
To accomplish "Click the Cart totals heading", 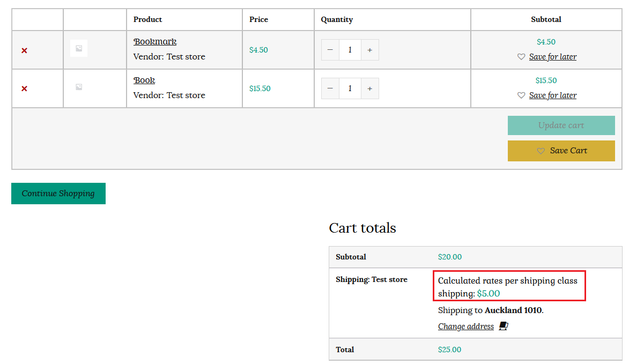I will point(362,228).
